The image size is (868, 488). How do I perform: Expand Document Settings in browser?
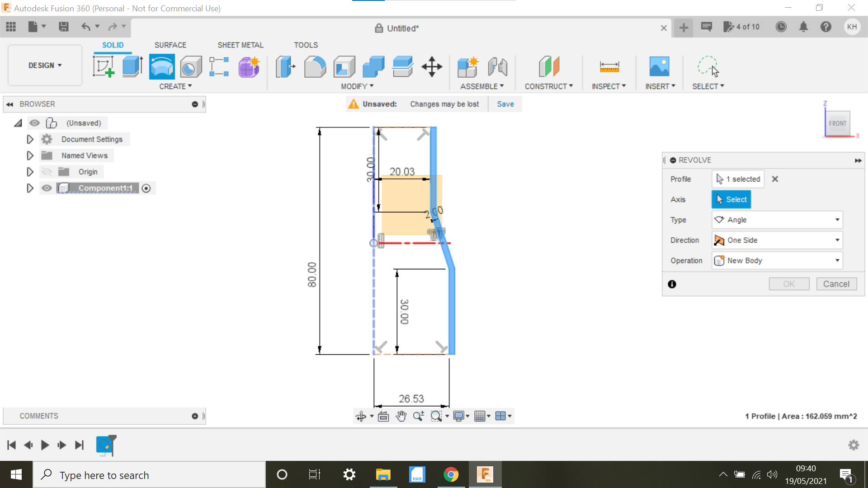30,139
